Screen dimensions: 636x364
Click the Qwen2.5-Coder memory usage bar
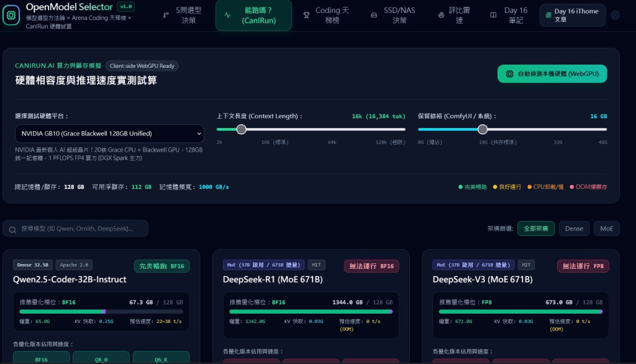pos(101,312)
